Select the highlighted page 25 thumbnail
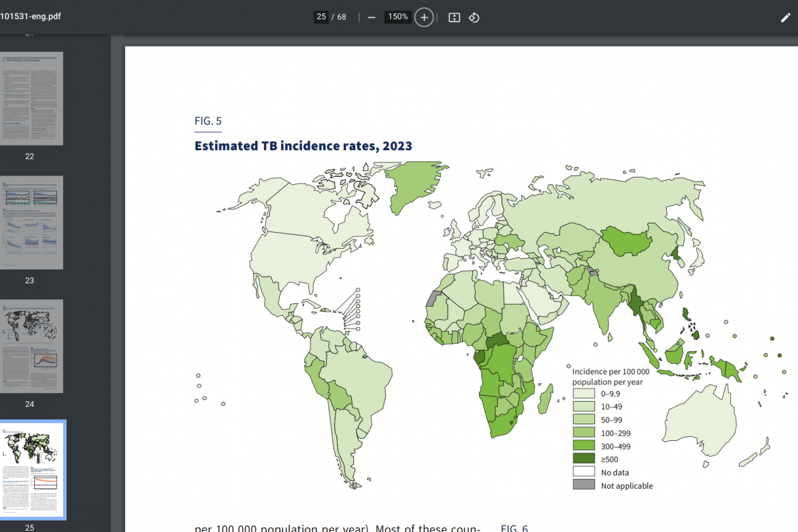Viewport: 798px width, 532px height. tap(31, 469)
